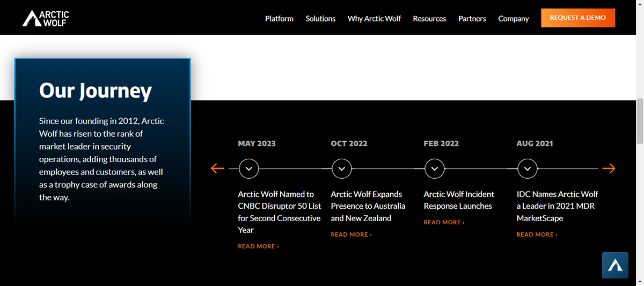Read more about IDC MDR MarketScape
The width and height of the screenshot is (644, 286).
tap(537, 234)
